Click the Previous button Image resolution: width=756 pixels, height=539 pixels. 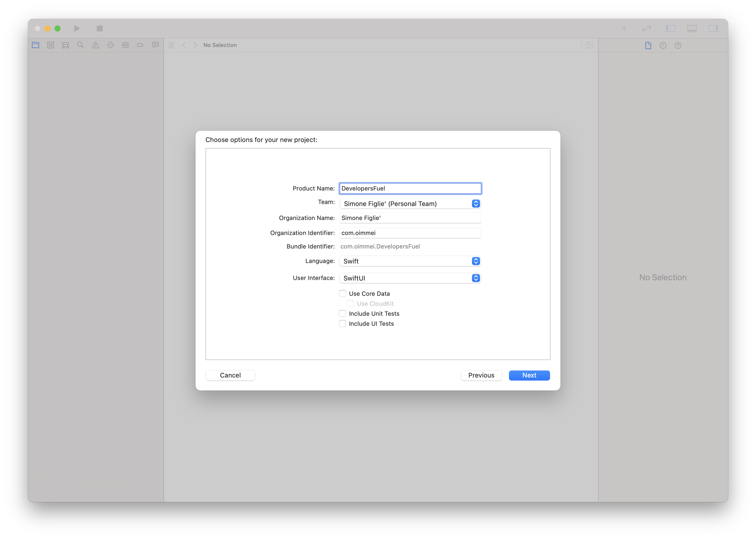pyautogui.click(x=481, y=375)
